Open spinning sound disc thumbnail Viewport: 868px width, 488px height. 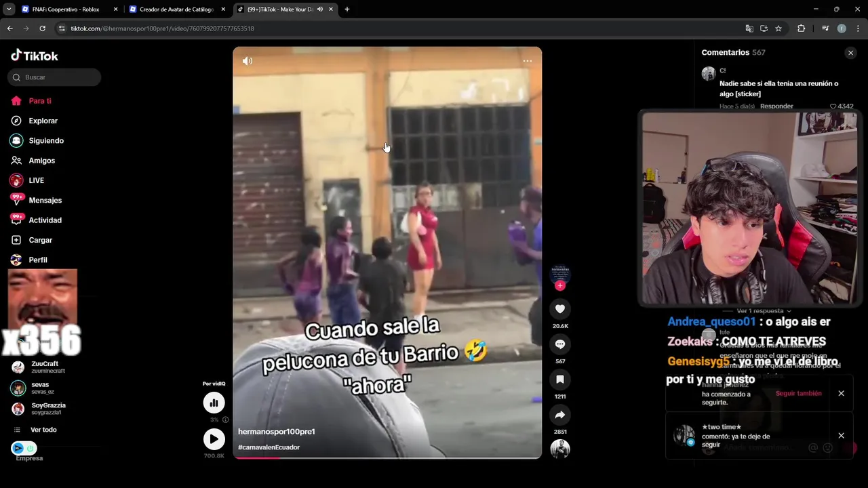click(x=560, y=449)
